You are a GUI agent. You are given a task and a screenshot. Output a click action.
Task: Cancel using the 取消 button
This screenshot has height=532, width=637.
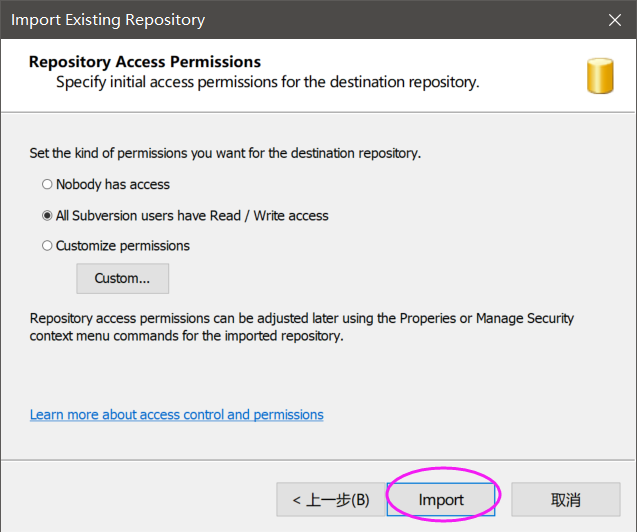566,500
